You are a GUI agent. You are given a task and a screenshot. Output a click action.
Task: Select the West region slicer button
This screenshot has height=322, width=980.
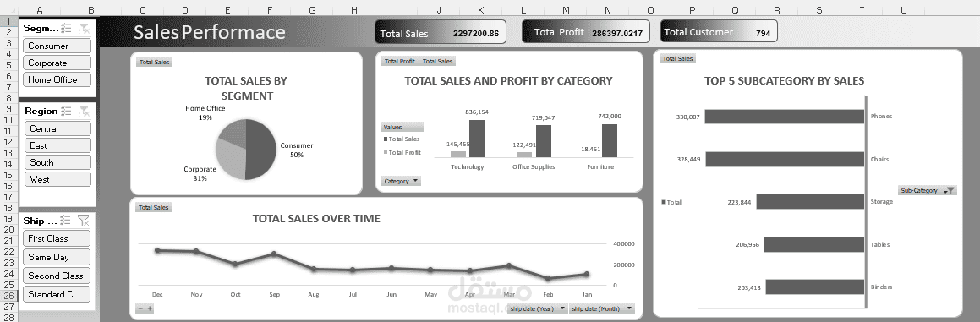coord(57,179)
